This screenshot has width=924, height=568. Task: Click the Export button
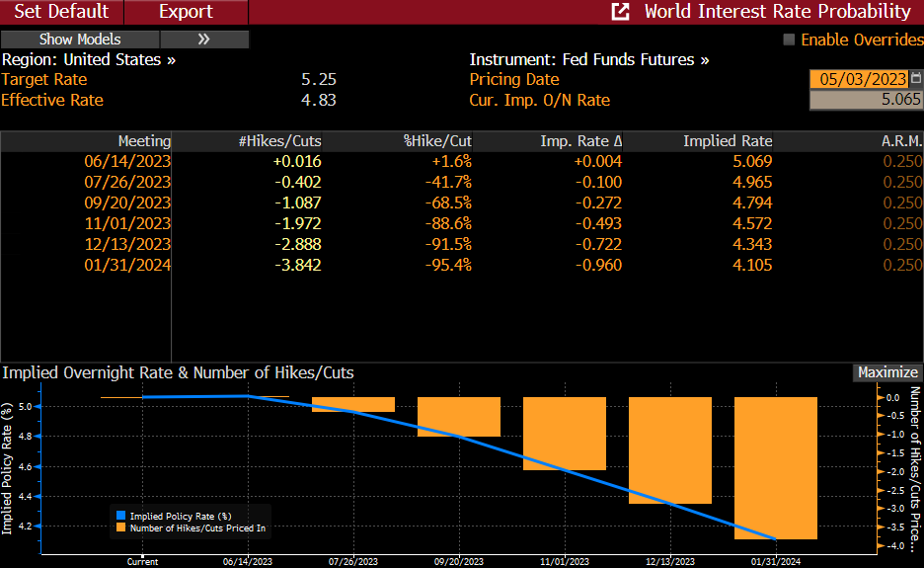point(187,12)
